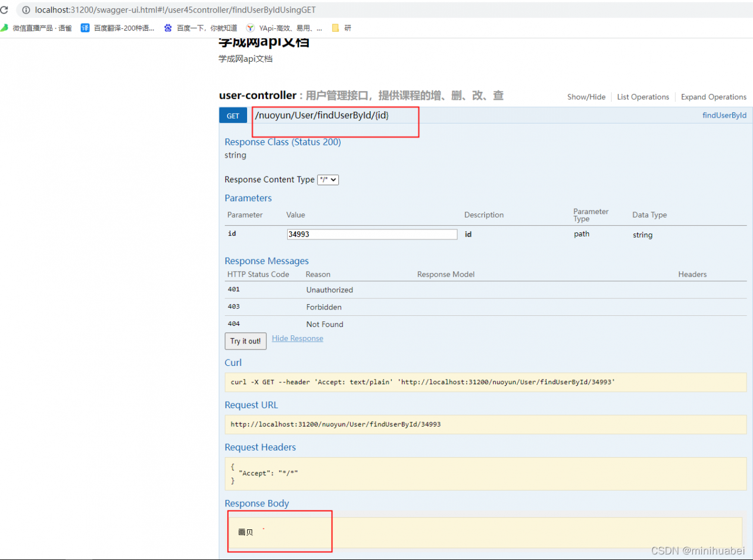
Task: Click the 401 status code row
Action: pyautogui.click(x=485, y=289)
